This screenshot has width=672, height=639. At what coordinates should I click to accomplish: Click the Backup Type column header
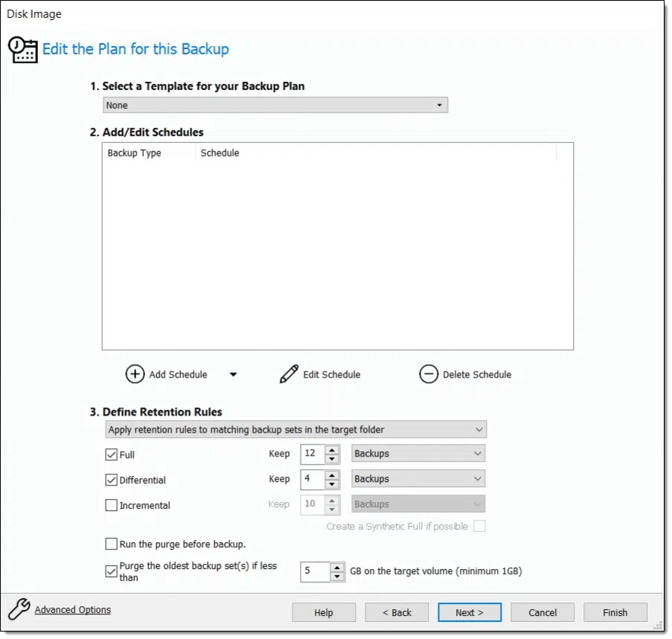[149, 153]
